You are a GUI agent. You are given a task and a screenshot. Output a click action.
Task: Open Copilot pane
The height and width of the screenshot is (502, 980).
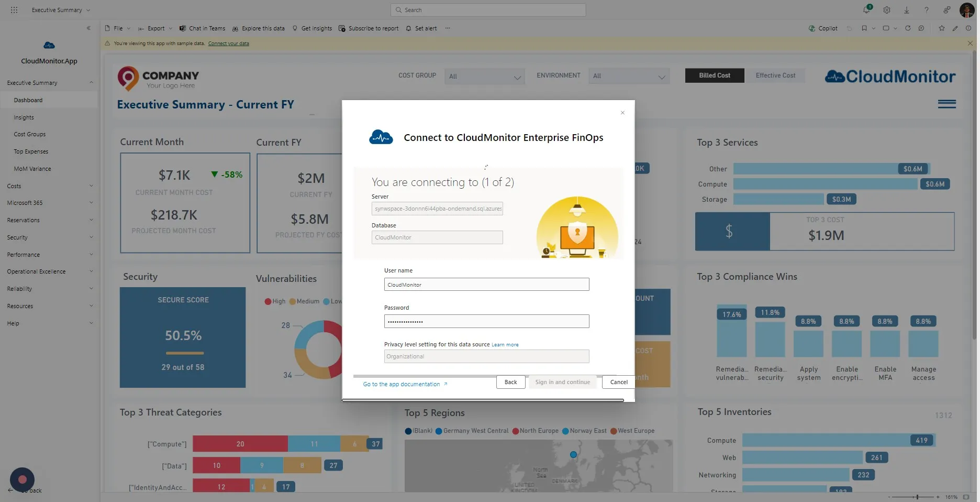pyautogui.click(x=823, y=28)
